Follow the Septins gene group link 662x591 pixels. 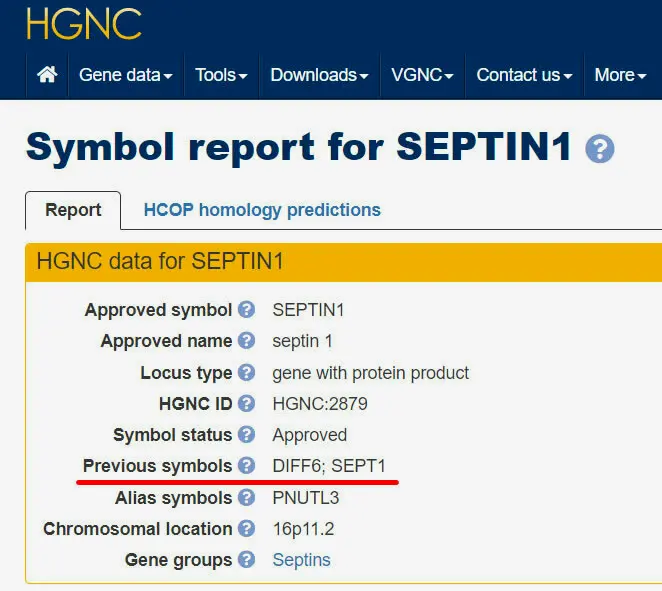(301, 560)
